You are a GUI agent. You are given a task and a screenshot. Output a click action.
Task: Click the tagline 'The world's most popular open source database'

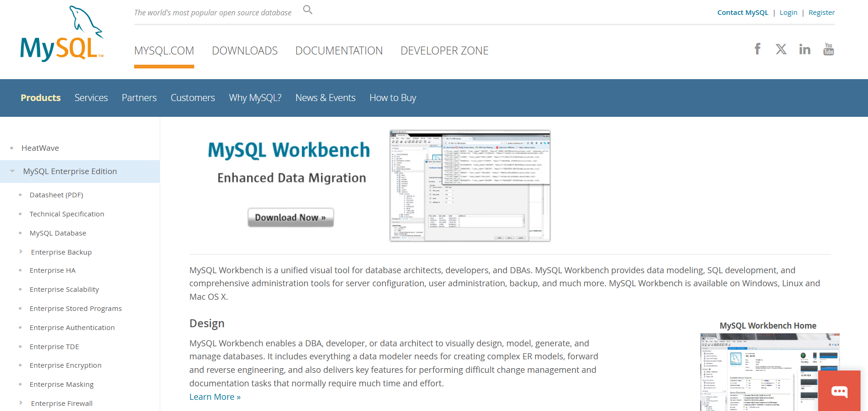[x=213, y=13]
